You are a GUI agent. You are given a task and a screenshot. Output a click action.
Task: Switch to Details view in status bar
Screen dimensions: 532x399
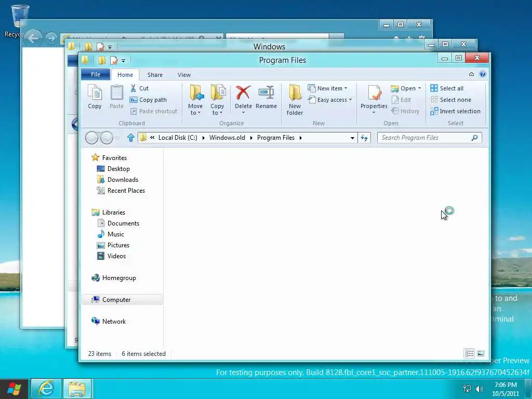coord(469,353)
